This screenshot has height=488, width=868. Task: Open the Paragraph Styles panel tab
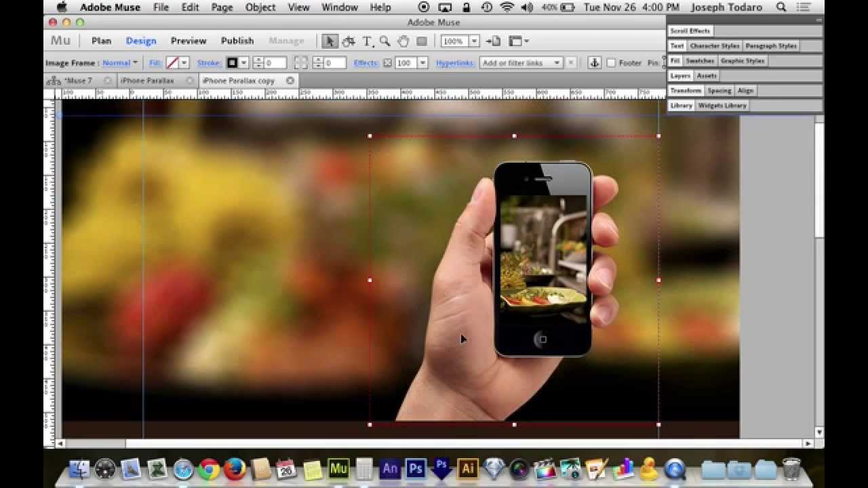[x=771, y=46]
